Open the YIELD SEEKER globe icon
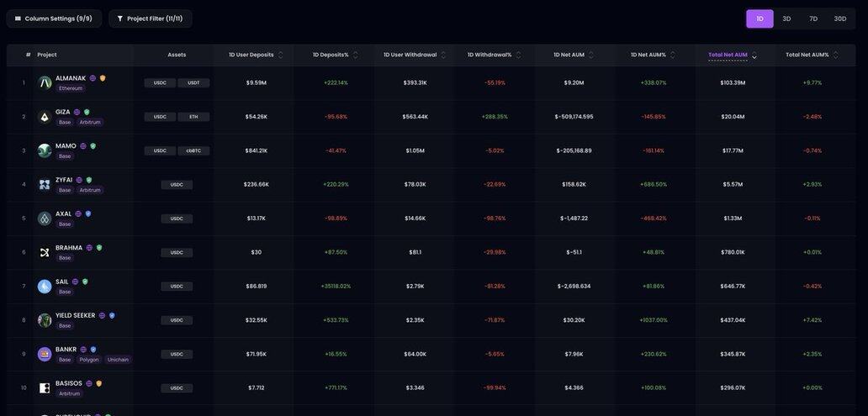868x416 pixels. (103, 316)
